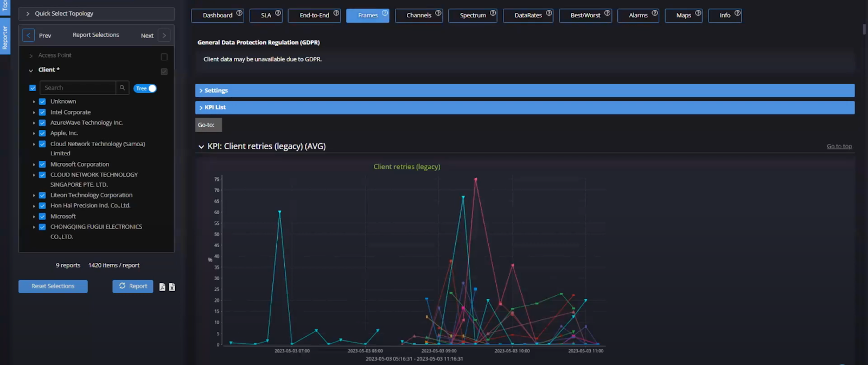
Task: Export report as PDF icon
Action: point(162,287)
